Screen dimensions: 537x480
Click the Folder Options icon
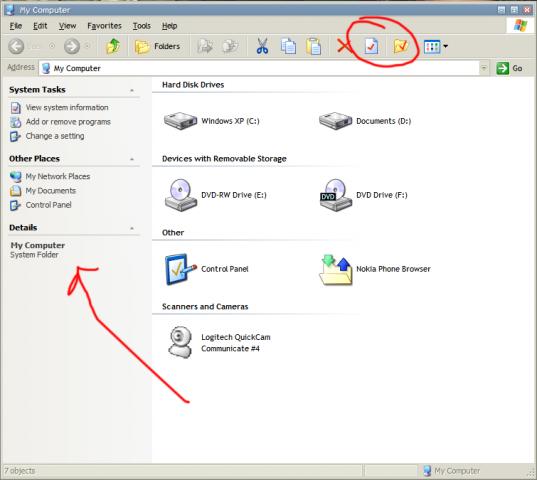401,46
